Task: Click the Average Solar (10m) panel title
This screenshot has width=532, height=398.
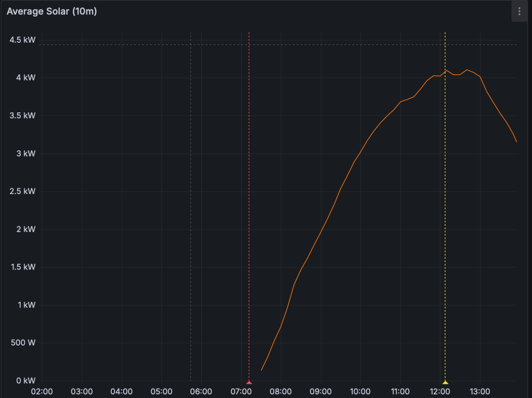Action: click(x=51, y=11)
